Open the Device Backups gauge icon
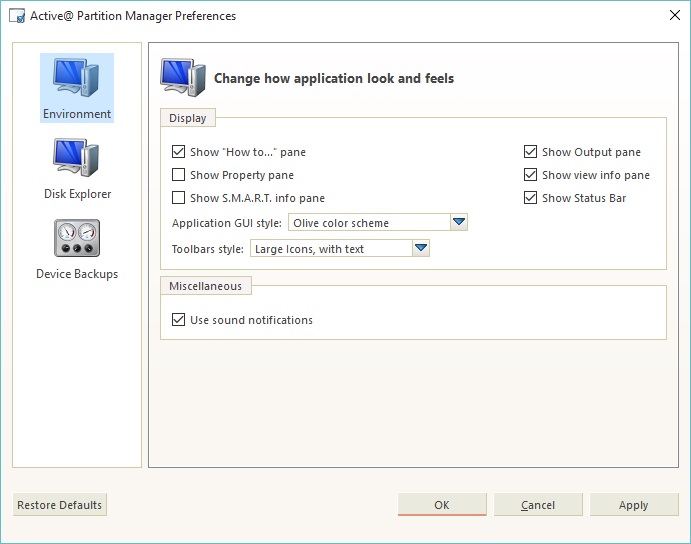 [x=77, y=238]
